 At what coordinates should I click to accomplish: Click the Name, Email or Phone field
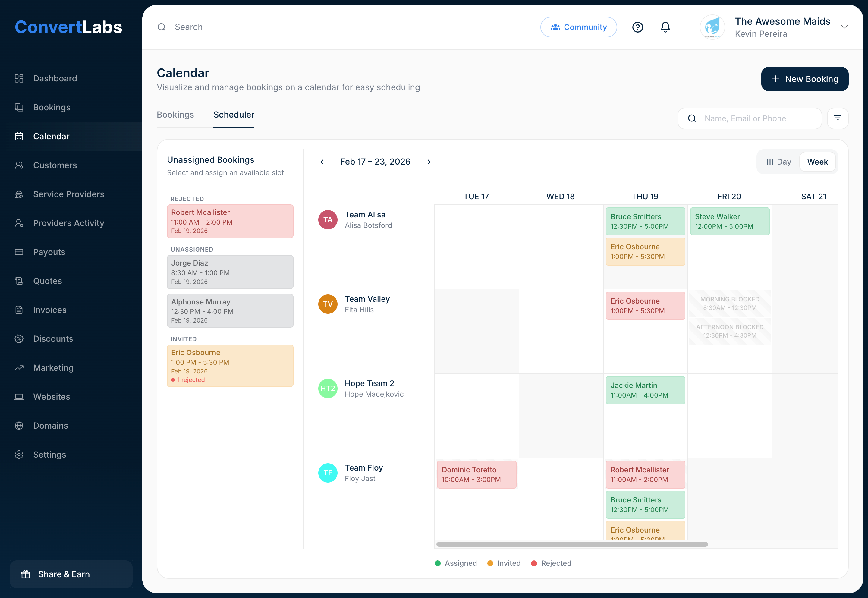coord(757,118)
